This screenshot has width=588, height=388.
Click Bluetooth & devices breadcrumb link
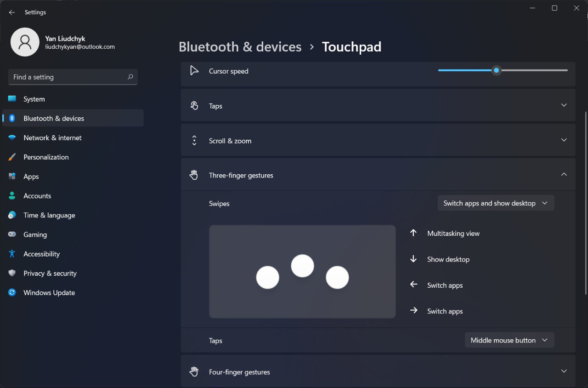click(240, 47)
